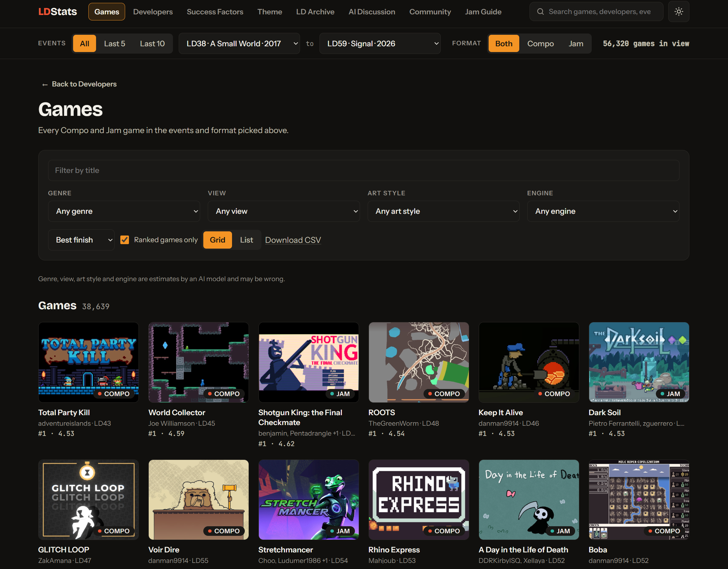This screenshot has height=569, width=728.
Task: Open the AI Discussion tab
Action: click(x=372, y=12)
